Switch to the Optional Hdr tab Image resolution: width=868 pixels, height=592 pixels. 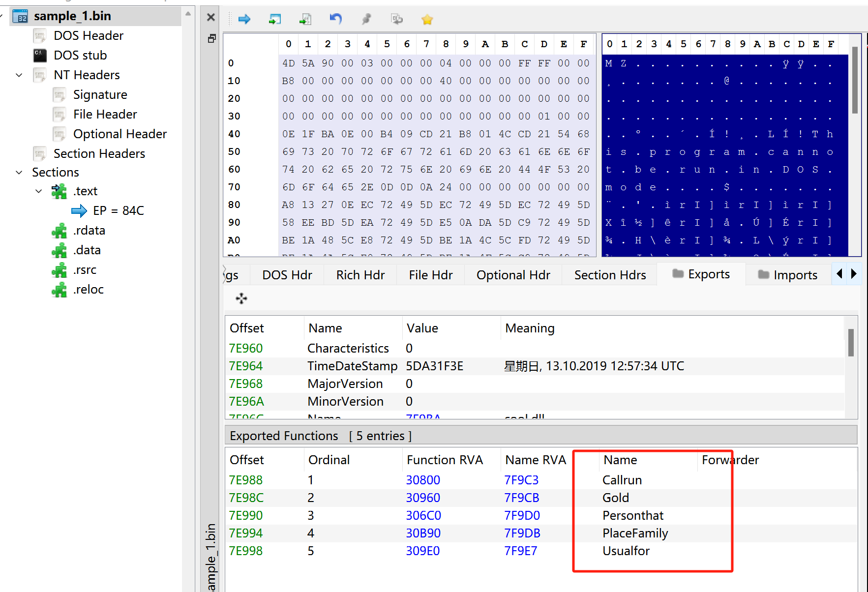[513, 275]
